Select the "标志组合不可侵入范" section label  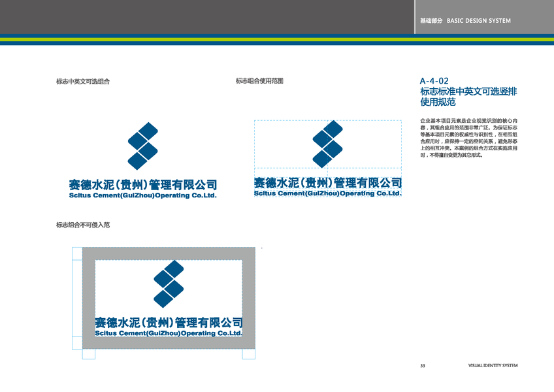click(83, 225)
